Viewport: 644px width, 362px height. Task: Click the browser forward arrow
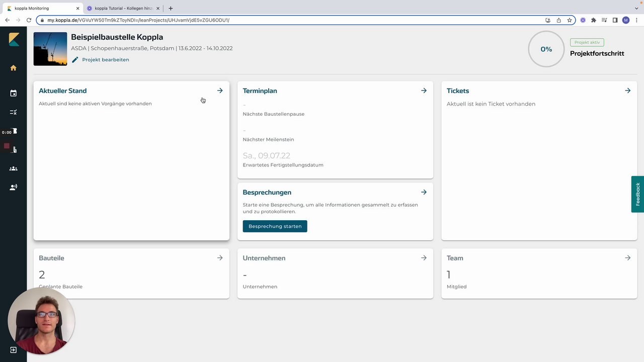click(x=18, y=20)
